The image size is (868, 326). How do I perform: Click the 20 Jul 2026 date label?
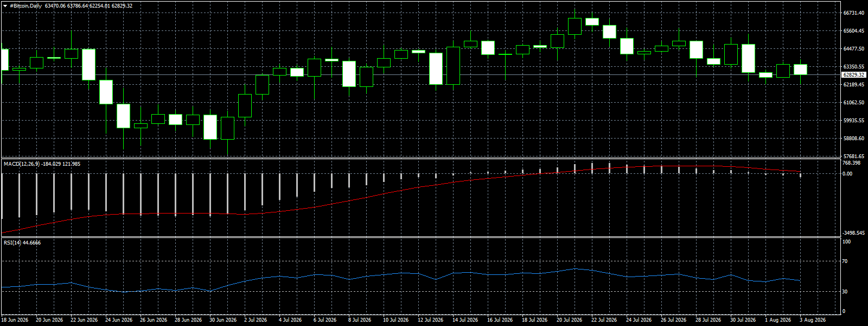(x=570, y=320)
